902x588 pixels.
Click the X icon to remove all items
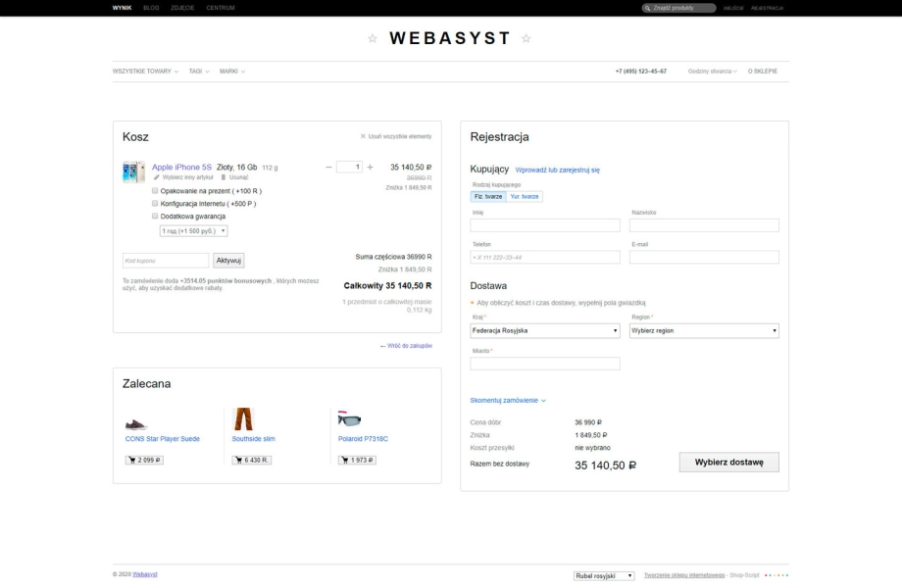(x=363, y=136)
